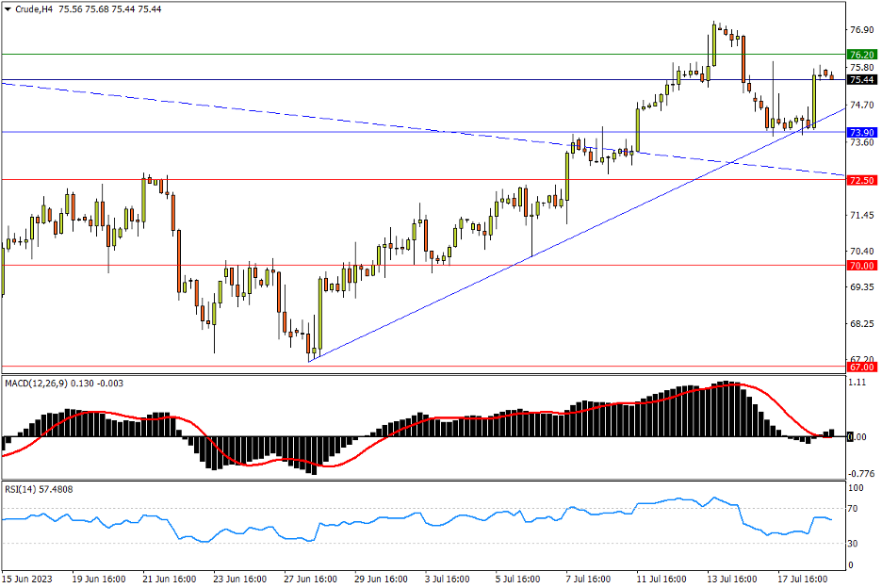
Task: Click the Crude,H4 chart title text
Action: click(34, 9)
